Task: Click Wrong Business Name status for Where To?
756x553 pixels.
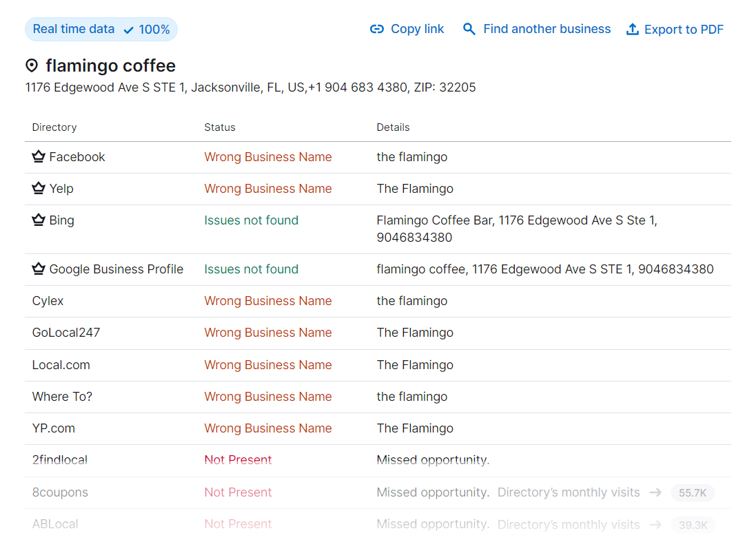Action: [268, 397]
